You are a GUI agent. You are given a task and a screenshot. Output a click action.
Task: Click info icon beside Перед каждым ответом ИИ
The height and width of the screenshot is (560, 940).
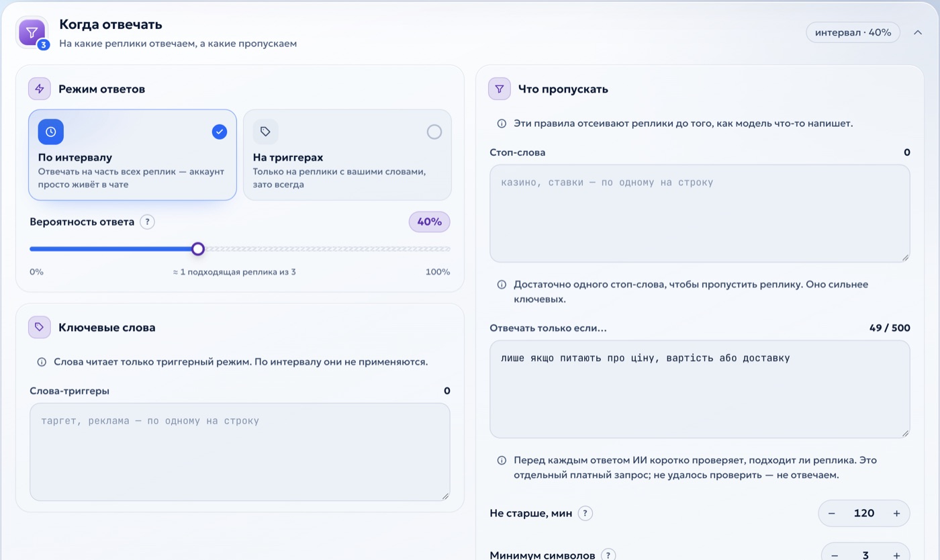pos(502,461)
